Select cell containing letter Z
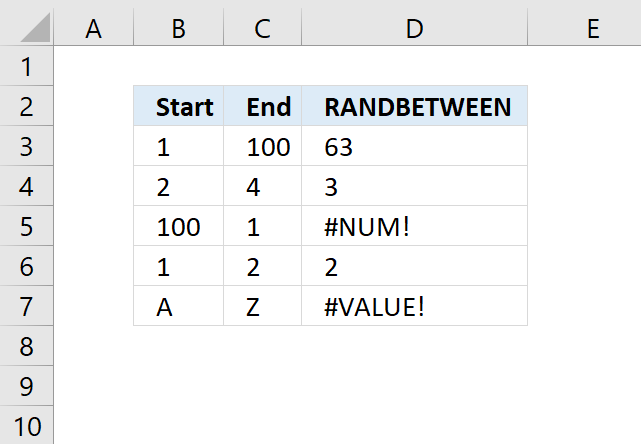Screen dimensions: 641x444 click(262, 306)
